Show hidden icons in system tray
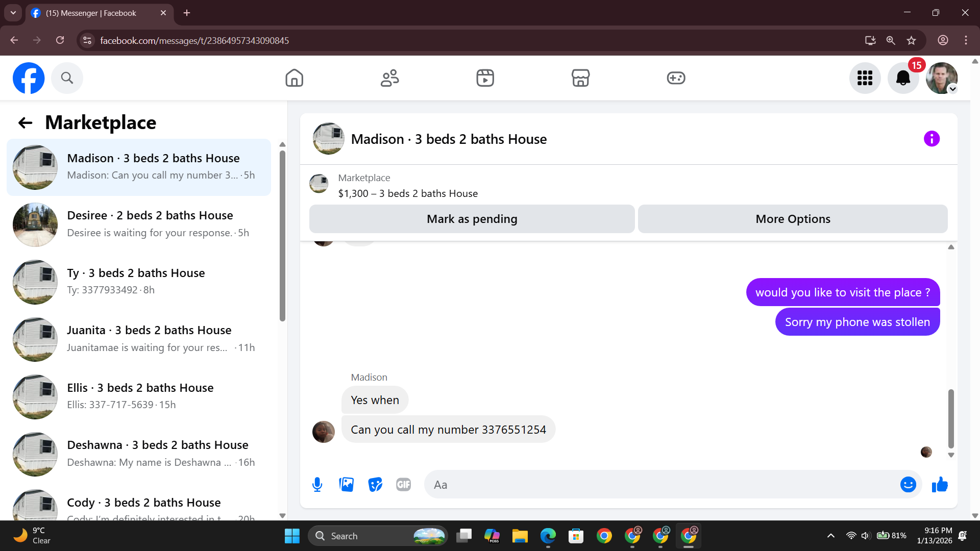 (x=831, y=536)
